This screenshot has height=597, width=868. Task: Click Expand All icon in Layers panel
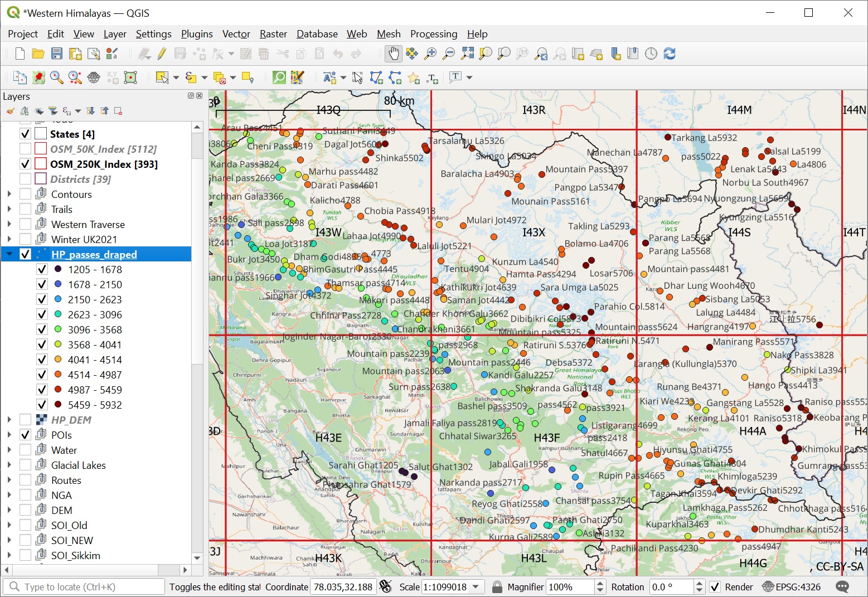[x=91, y=111]
